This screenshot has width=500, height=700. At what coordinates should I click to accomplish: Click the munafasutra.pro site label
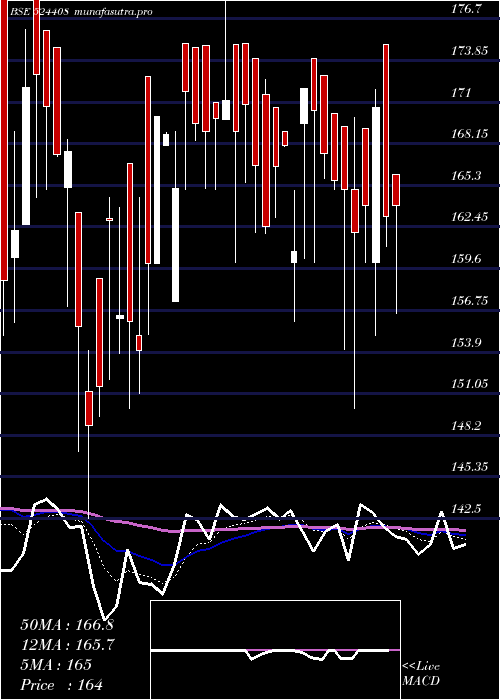pos(113,11)
